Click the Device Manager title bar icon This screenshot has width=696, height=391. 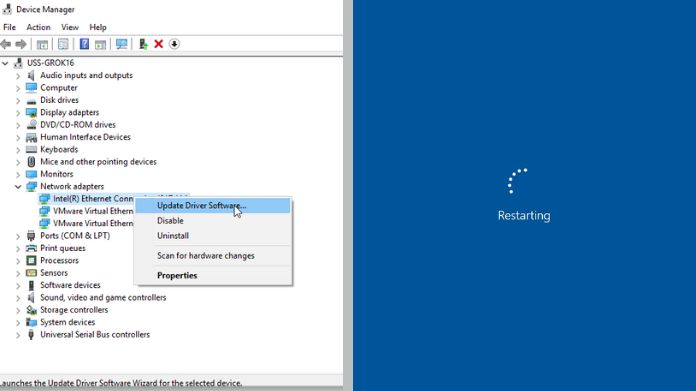[7, 9]
